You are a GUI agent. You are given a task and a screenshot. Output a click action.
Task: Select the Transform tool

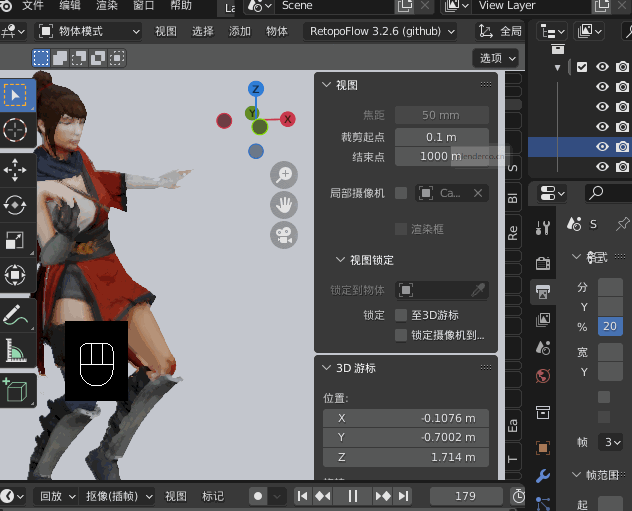pos(15,275)
